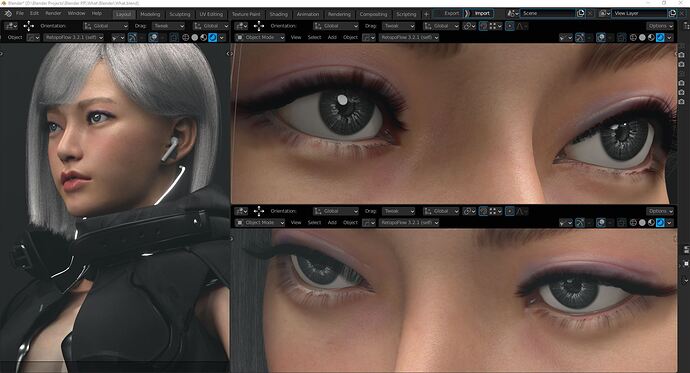
Task: Open the Orientation Global dropdown in the left viewport
Action: click(x=106, y=26)
